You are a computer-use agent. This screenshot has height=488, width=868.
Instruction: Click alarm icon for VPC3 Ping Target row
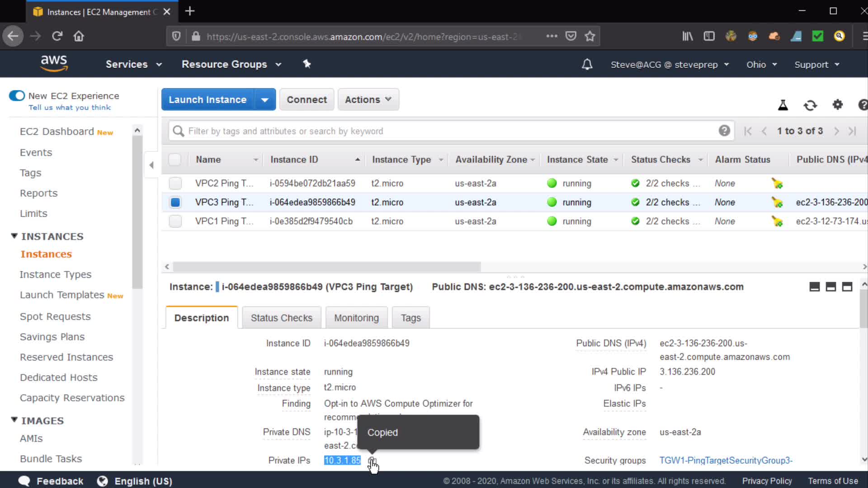pyautogui.click(x=777, y=202)
